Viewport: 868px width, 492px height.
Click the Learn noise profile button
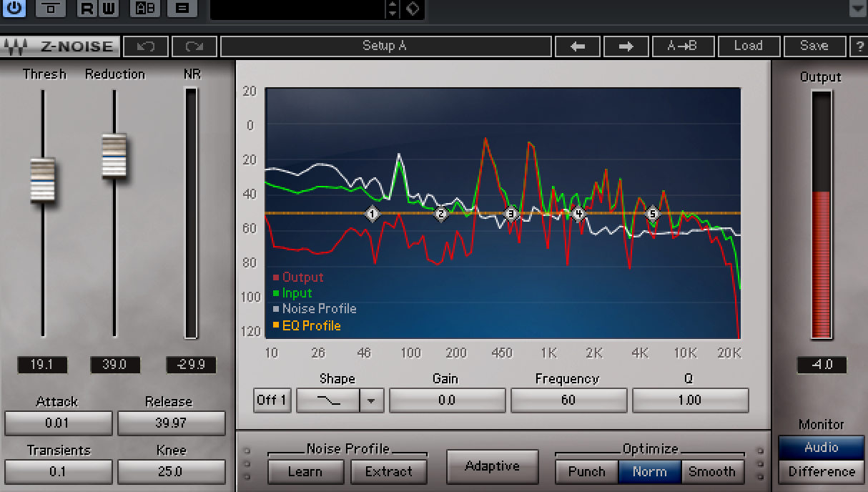click(x=305, y=471)
